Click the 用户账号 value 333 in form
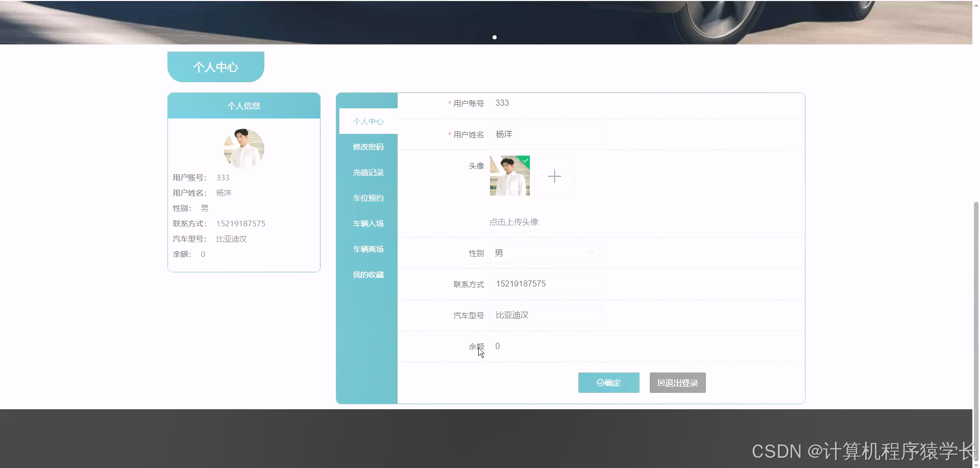This screenshot has width=980, height=468. [502, 103]
